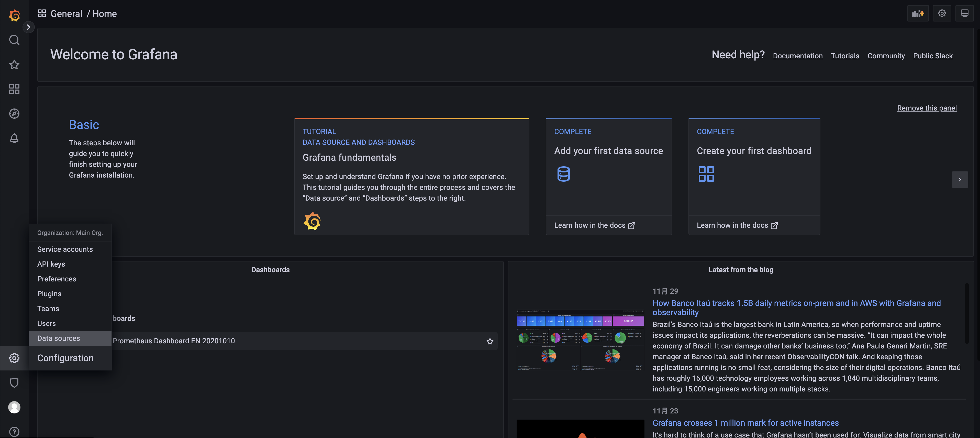Click the Teams configuration item
Screen dimensions: 980x438
[48, 308]
